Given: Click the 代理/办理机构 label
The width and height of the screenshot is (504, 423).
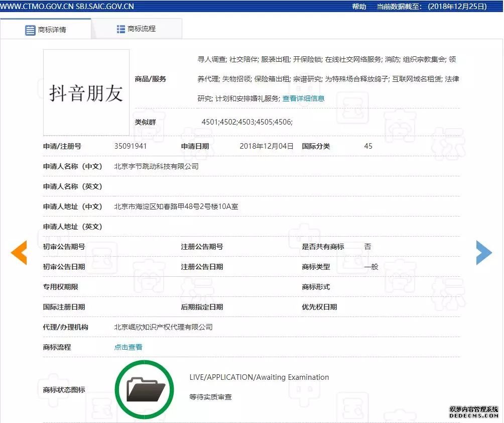Looking at the screenshot, I should (x=66, y=327).
